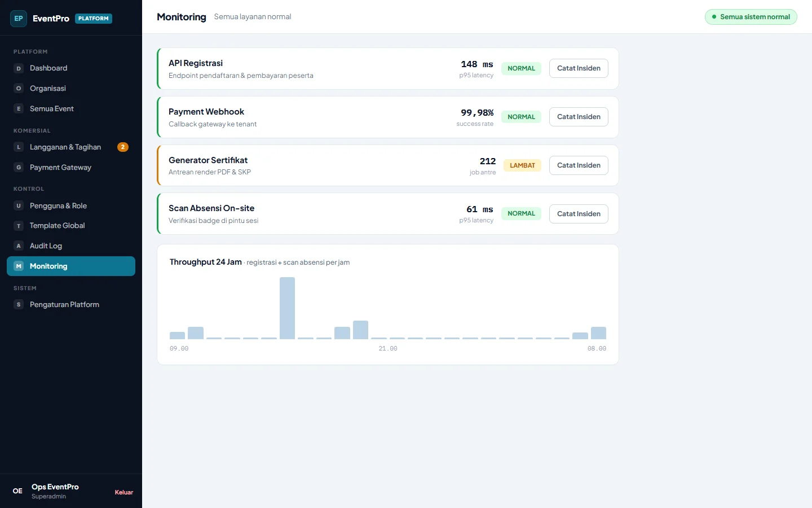Click the EP logo icon
The width and height of the screenshot is (812, 508).
click(x=19, y=19)
